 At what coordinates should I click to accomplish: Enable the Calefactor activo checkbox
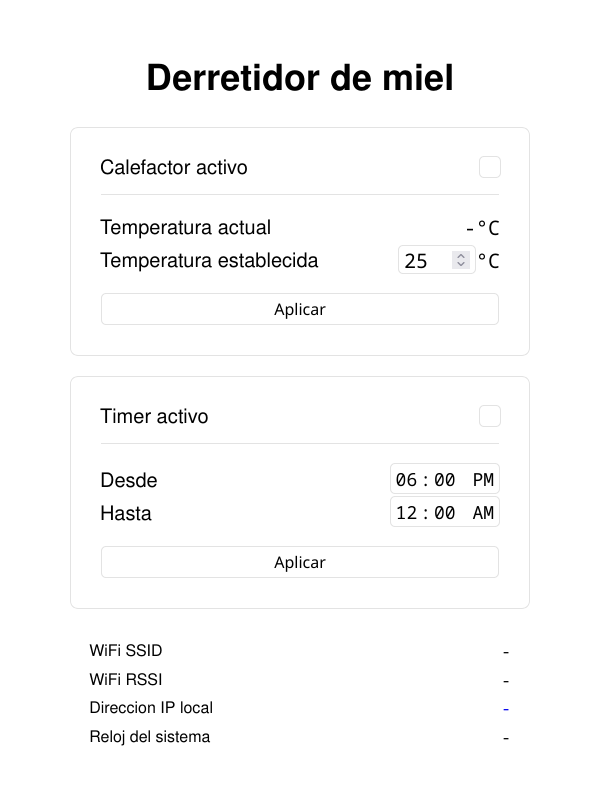tap(489, 167)
